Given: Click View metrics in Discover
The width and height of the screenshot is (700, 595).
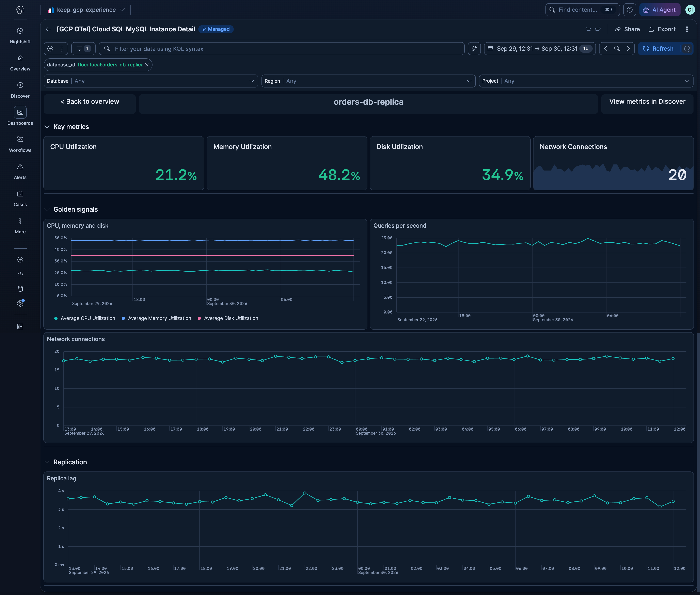Looking at the screenshot, I should coord(647,101).
